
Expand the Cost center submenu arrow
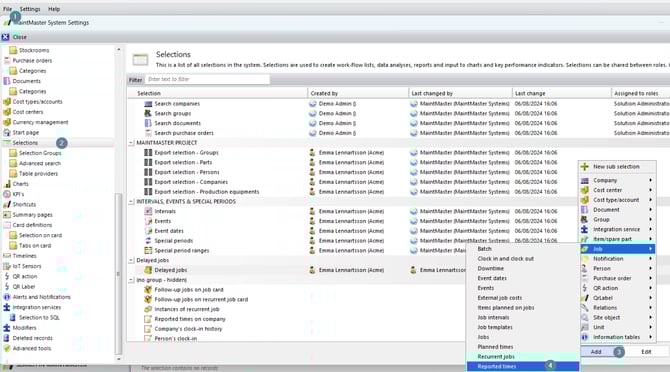pos(651,190)
